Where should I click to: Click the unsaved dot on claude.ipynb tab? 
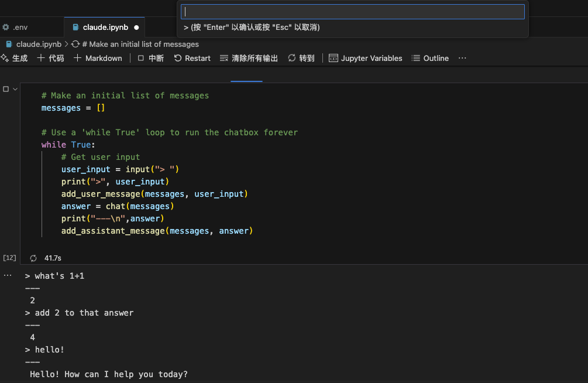[x=136, y=27]
